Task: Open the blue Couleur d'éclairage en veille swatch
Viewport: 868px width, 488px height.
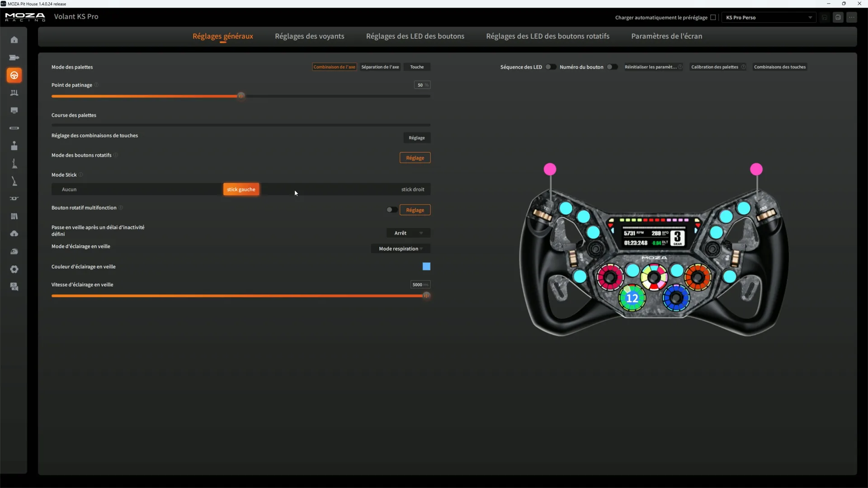Action: 426,267
